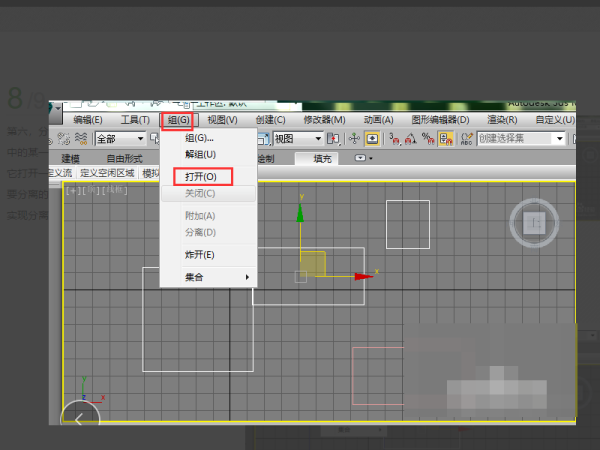The image size is (600, 450).
Task: Click the use pivot point center icon
Action: tap(333, 139)
